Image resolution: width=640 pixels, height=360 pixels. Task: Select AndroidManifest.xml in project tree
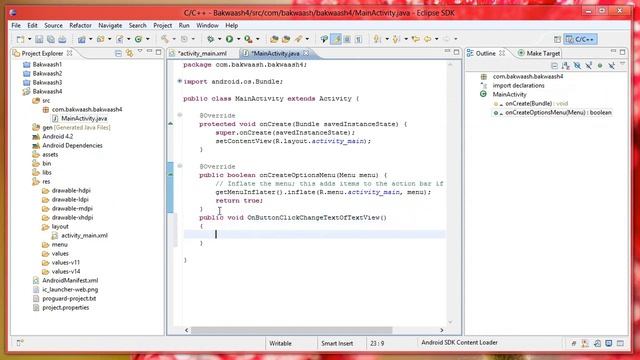point(70,280)
